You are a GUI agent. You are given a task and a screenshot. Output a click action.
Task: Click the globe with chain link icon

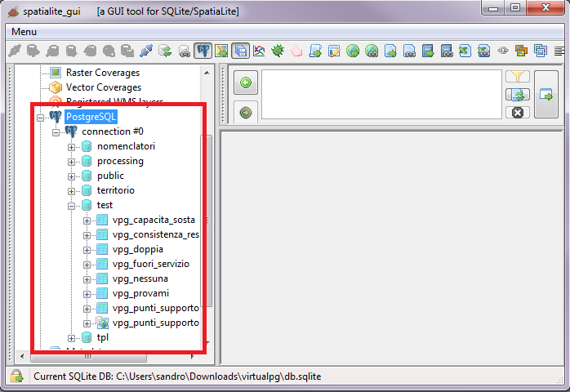point(372,51)
